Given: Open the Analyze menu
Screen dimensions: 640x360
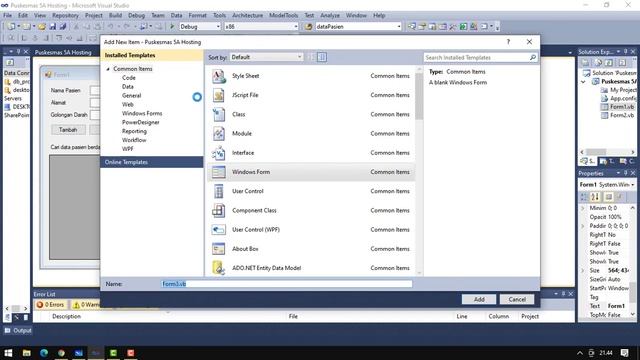Looking at the screenshot, I should click(x=330, y=15).
